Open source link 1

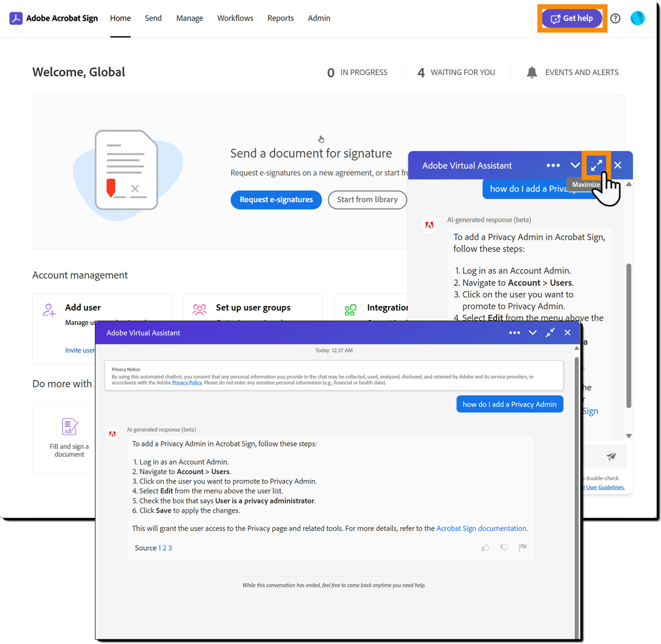tap(159, 548)
